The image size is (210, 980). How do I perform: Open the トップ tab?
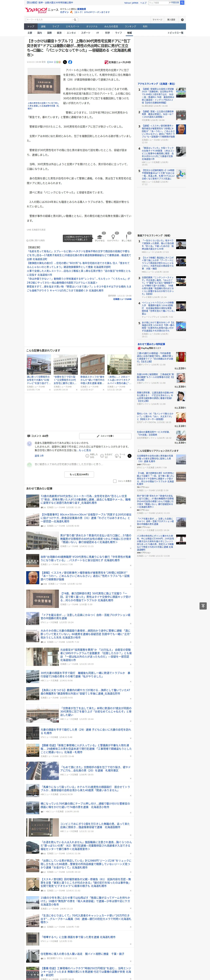31,27
